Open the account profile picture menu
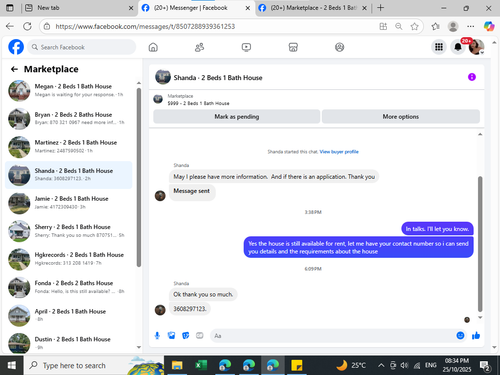This screenshot has height=375, width=500. tap(476, 47)
